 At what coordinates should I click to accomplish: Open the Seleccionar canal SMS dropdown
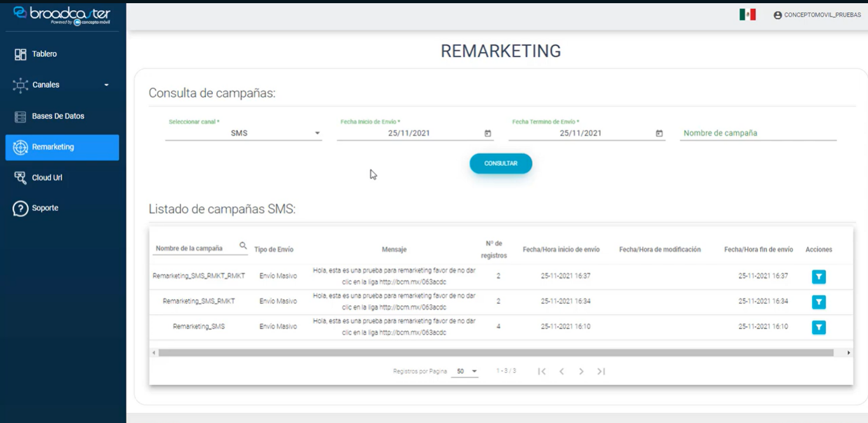[244, 134]
